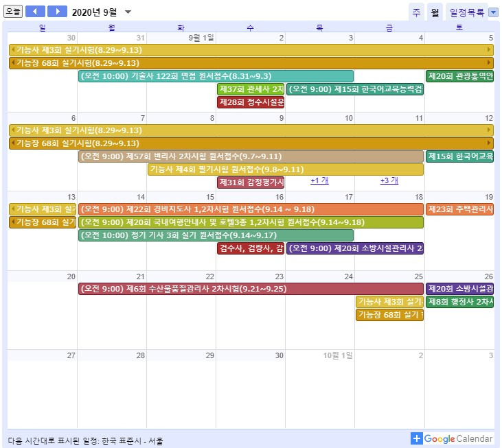Open the calendar options dropdown beside 일정목록
This screenshot has width=502, height=448.
[493, 12]
